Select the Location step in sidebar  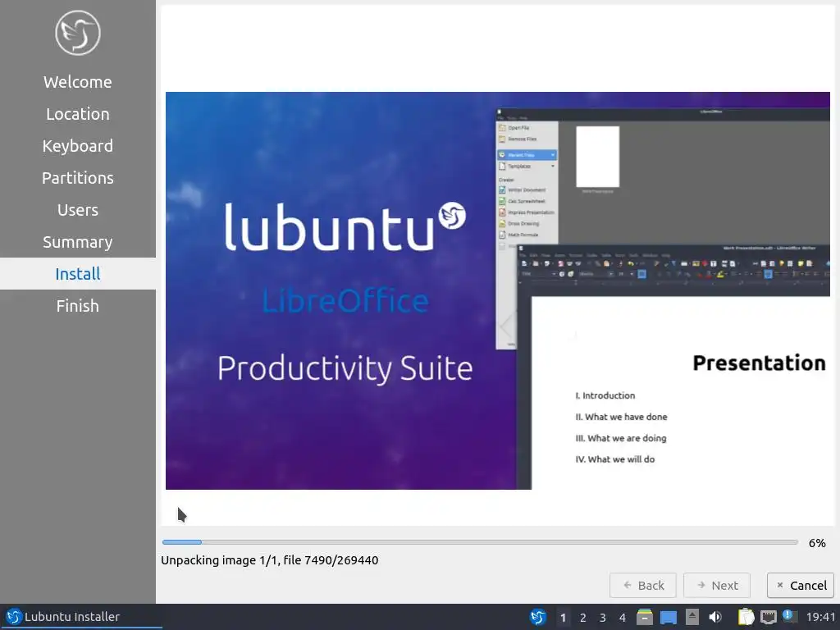pyautogui.click(x=78, y=114)
